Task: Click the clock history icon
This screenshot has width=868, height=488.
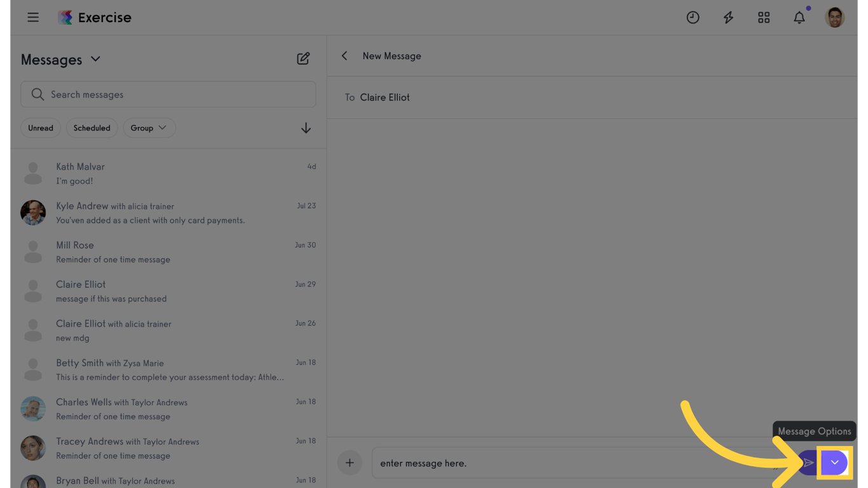Action: click(x=693, y=18)
